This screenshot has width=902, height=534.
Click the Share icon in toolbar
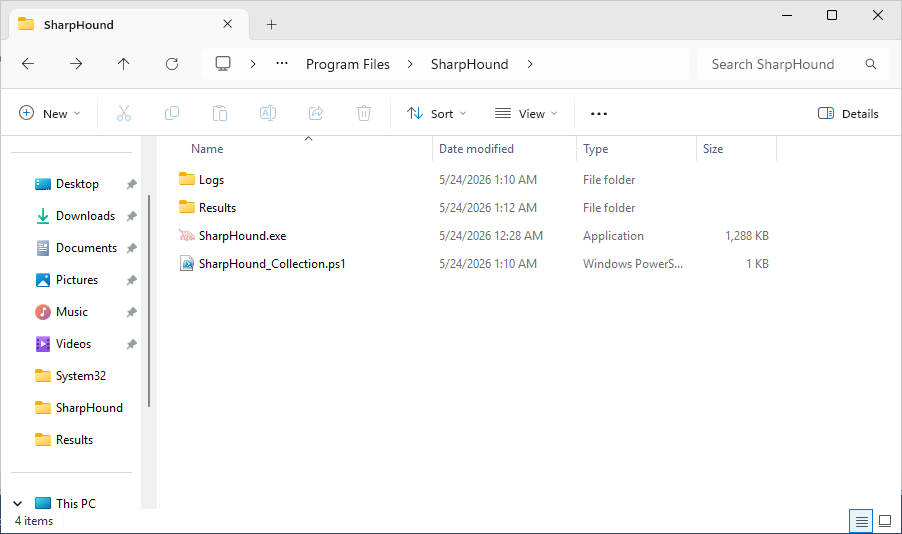pyautogui.click(x=316, y=113)
